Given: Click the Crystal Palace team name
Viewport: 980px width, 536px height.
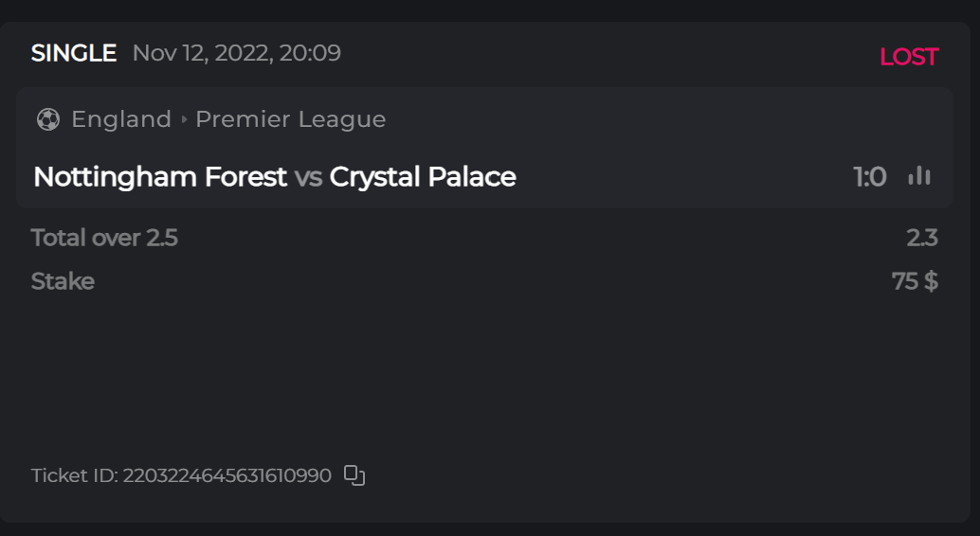Looking at the screenshot, I should (x=423, y=177).
